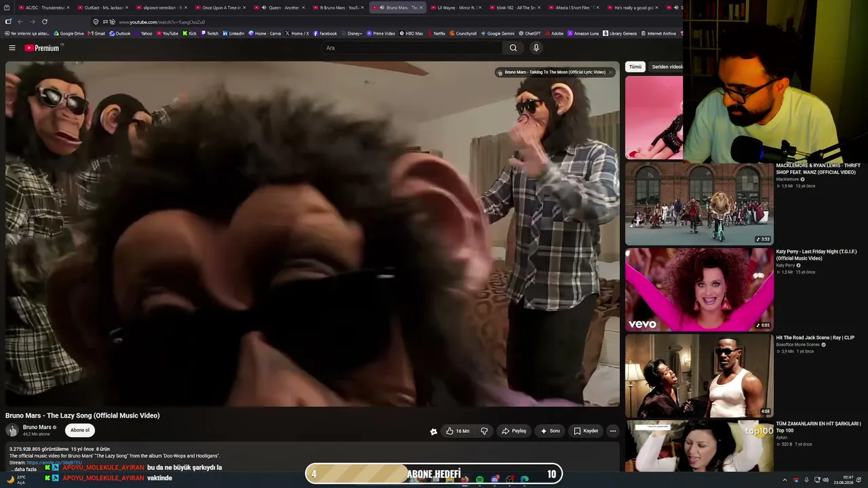Screen dimensions: 868x488
Task: Open the LinkedIn bookmark
Action: pyautogui.click(x=233, y=33)
